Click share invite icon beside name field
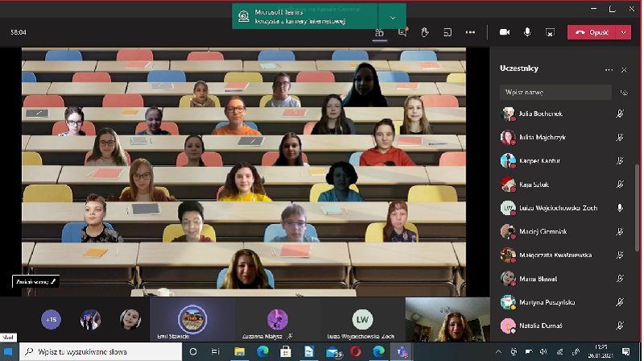Screen dimensions: 644x361 click(625, 93)
